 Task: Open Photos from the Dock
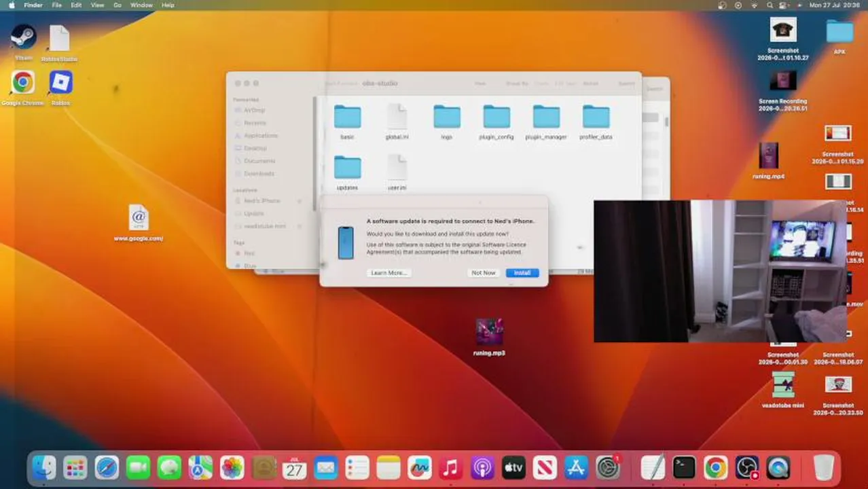point(232,467)
